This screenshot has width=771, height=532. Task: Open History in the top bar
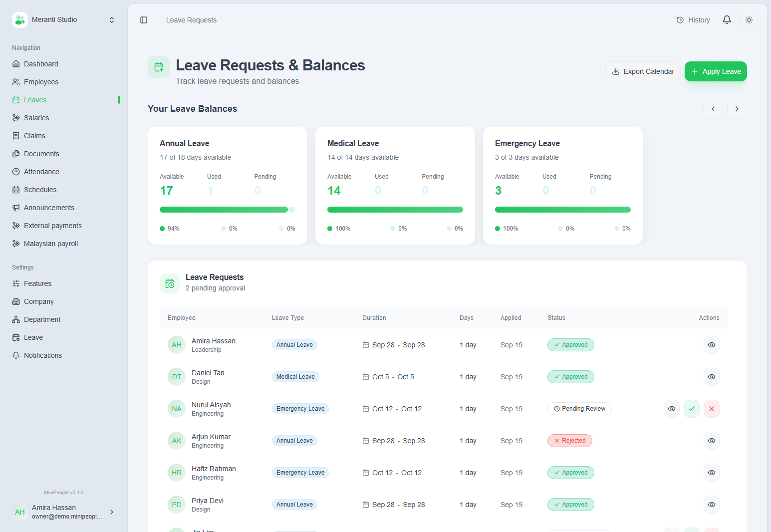click(693, 20)
